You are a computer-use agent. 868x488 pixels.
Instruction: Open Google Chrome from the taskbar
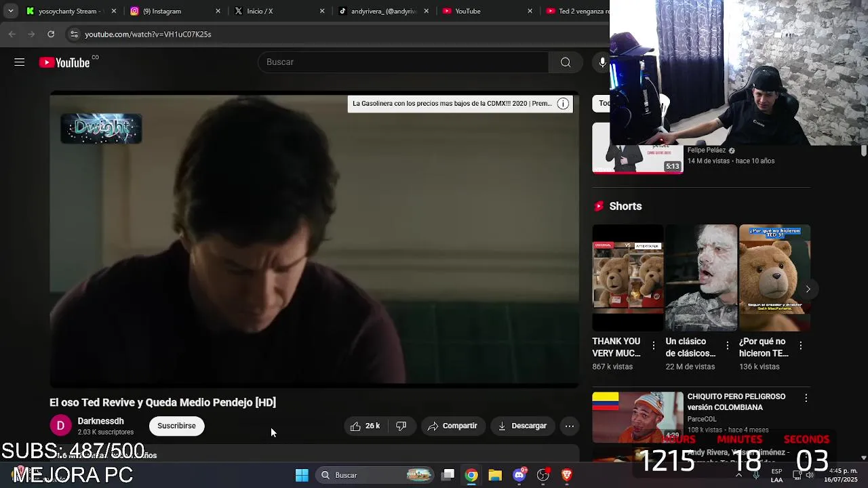pos(471,475)
